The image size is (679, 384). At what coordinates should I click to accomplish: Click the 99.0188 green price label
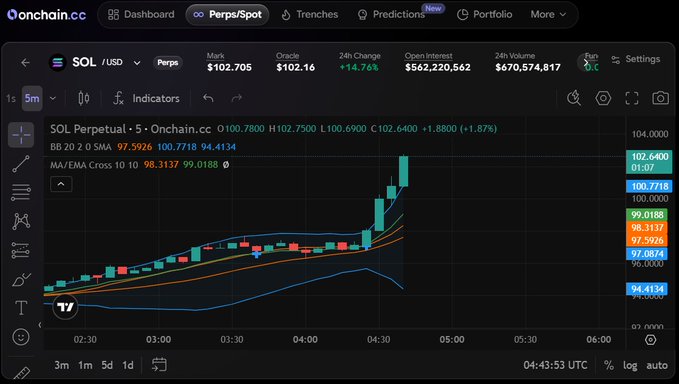point(647,215)
